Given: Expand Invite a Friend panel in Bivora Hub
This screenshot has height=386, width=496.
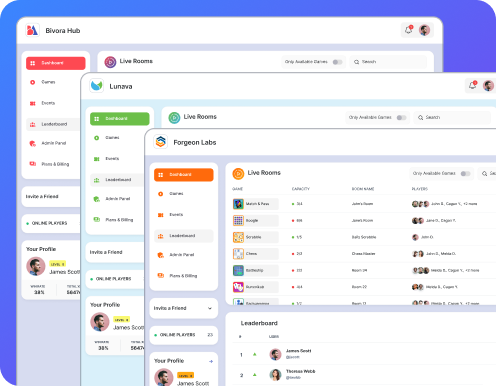Looking at the screenshot, I should (x=51, y=197).
